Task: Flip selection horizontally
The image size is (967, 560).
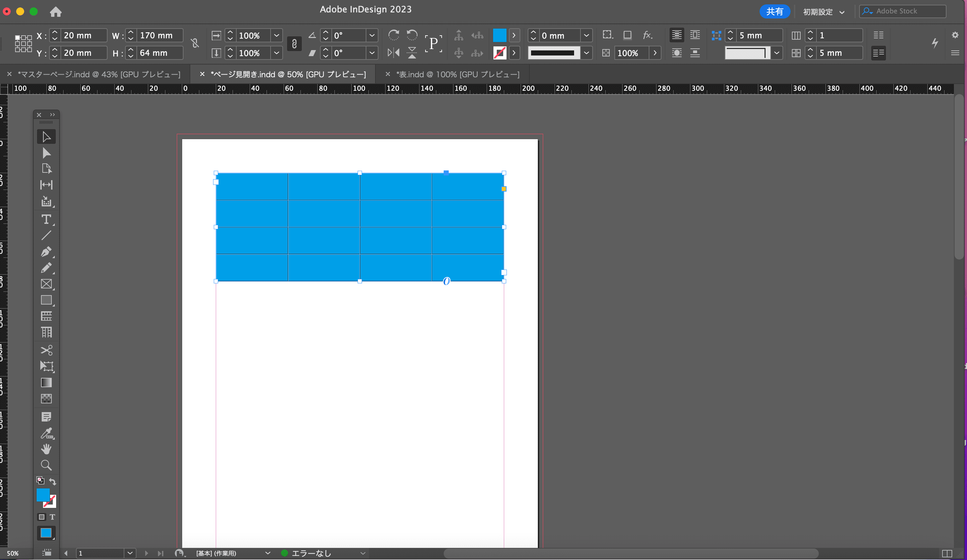Action: click(394, 52)
